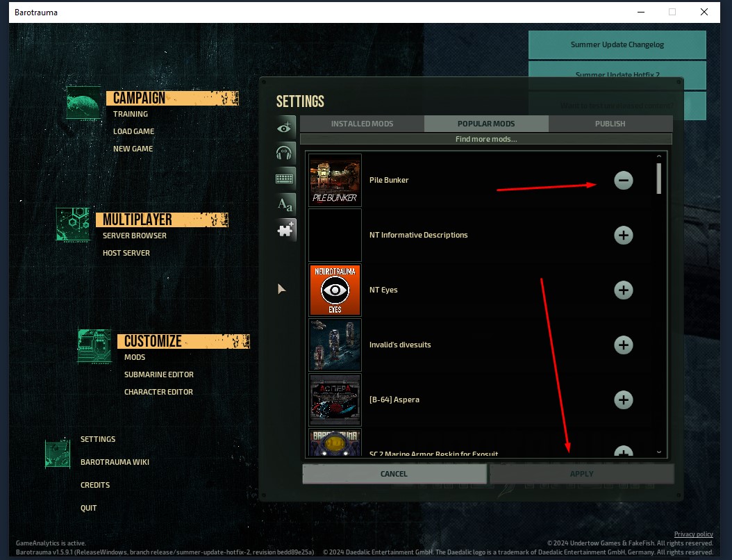
Task: Add Invalid's divesuits with plus button
Action: coord(623,345)
